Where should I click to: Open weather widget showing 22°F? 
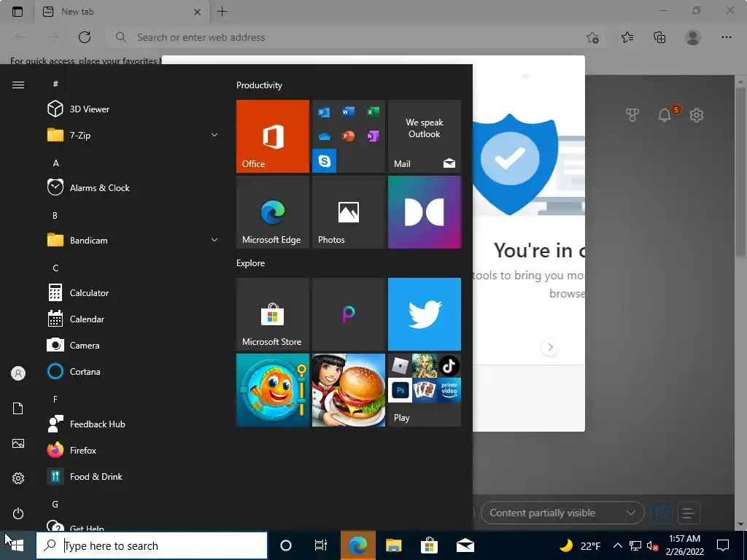coord(580,545)
